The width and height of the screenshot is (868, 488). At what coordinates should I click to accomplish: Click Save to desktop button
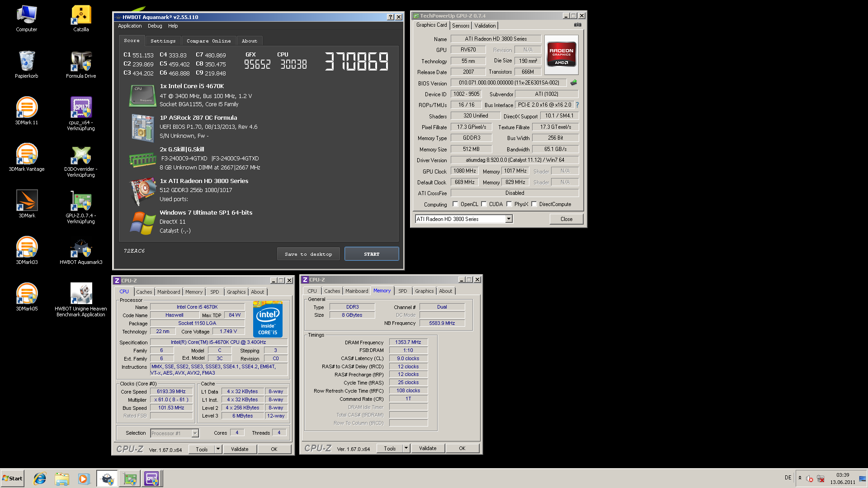pyautogui.click(x=308, y=254)
